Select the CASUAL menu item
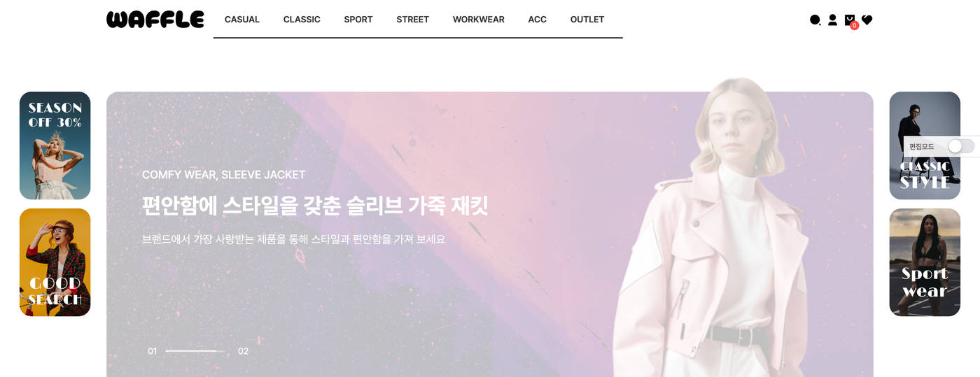Image resolution: width=980 pixels, height=377 pixels. click(x=242, y=20)
